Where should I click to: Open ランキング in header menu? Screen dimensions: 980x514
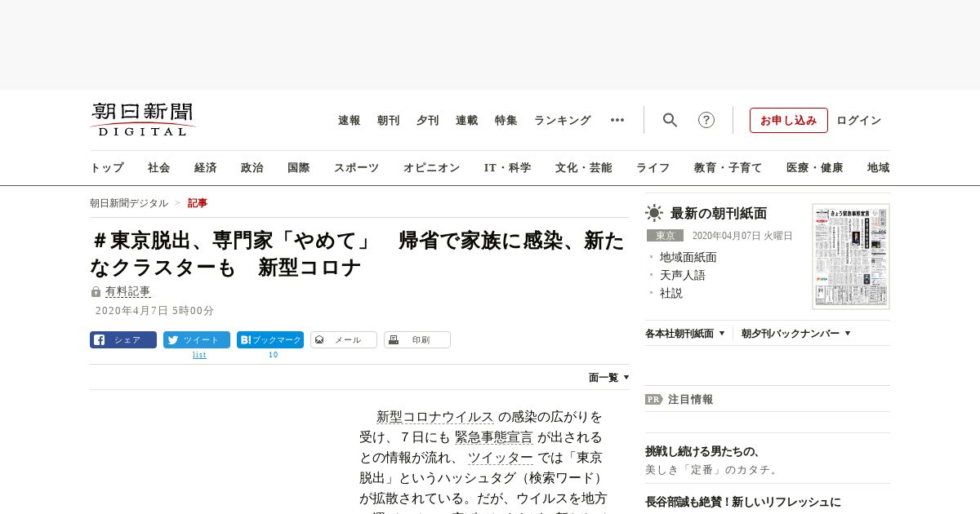tap(563, 120)
